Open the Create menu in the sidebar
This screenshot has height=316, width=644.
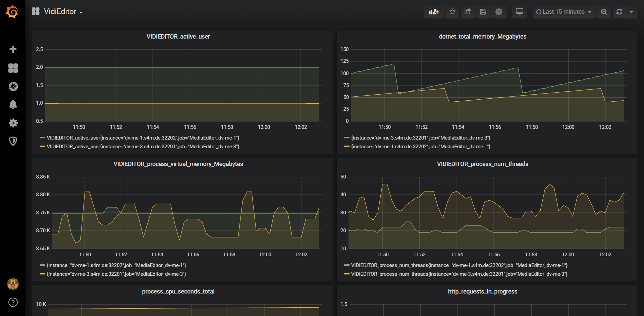13,49
